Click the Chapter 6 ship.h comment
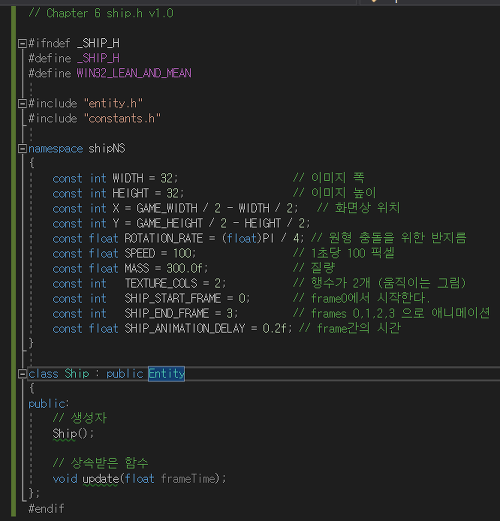This screenshot has width=500, height=521. pyautogui.click(x=101, y=13)
